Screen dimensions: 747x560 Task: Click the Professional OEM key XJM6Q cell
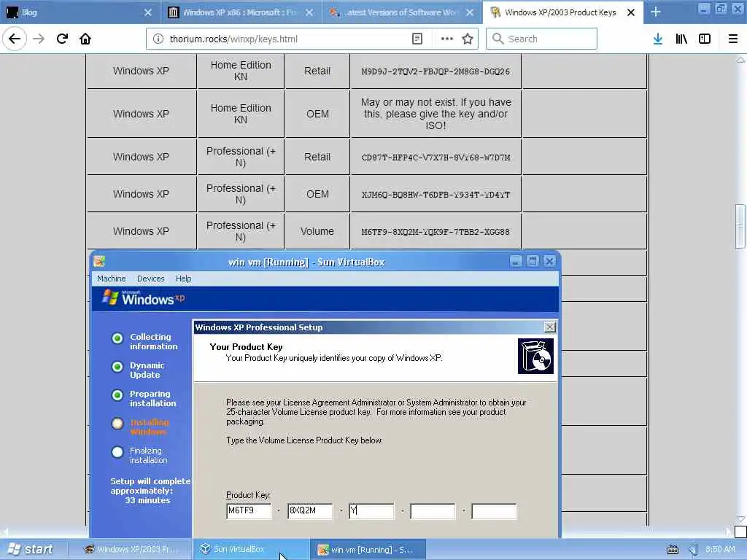436,194
